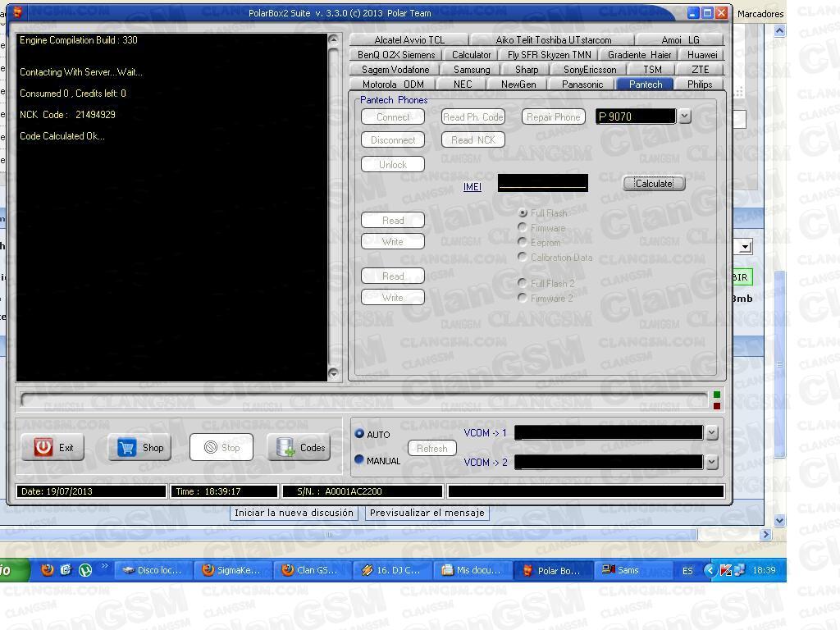Image resolution: width=840 pixels, height=630 pixels.
Task: Click log panel scroll down arrow
Action: tap(333, 373)
